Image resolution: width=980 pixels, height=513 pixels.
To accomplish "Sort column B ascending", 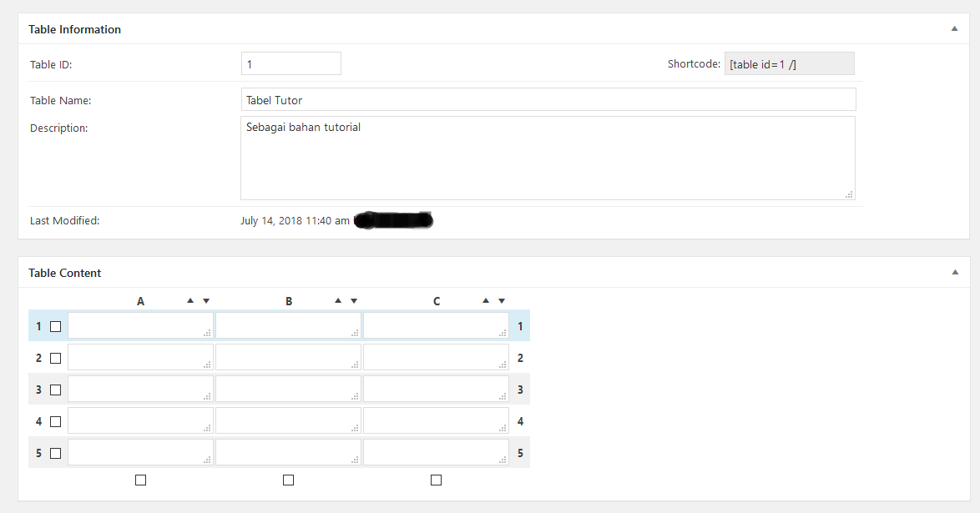I will click(338, 300).
